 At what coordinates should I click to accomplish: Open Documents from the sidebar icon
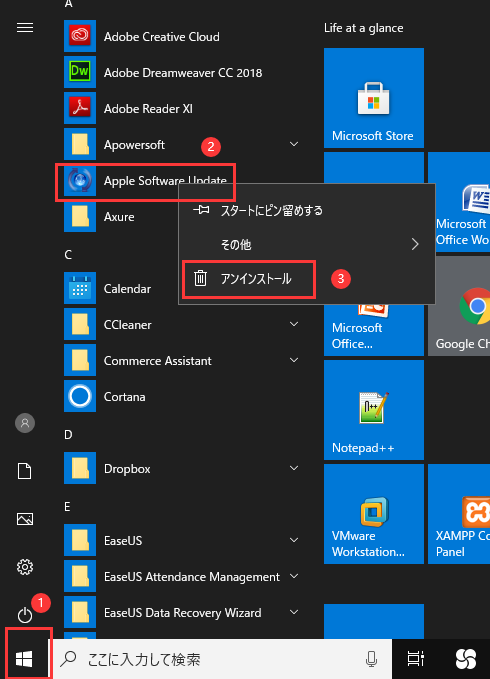25,471
